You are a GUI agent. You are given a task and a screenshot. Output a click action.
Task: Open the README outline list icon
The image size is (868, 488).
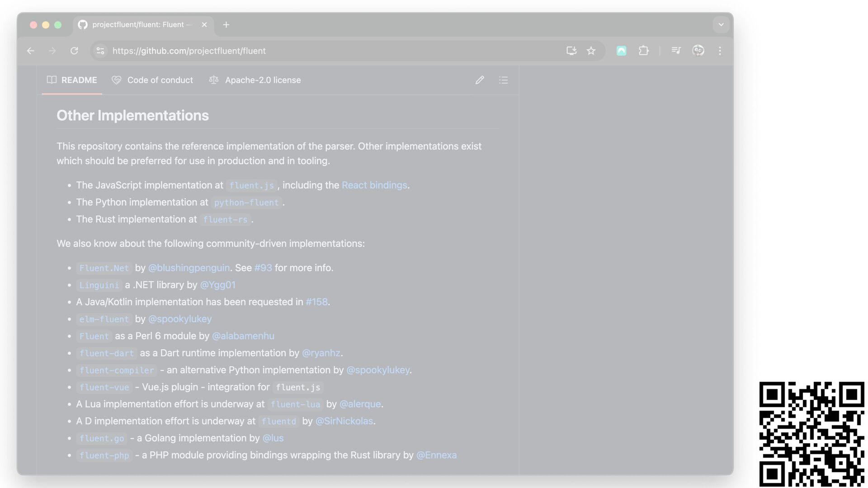[x=503, y=80]
